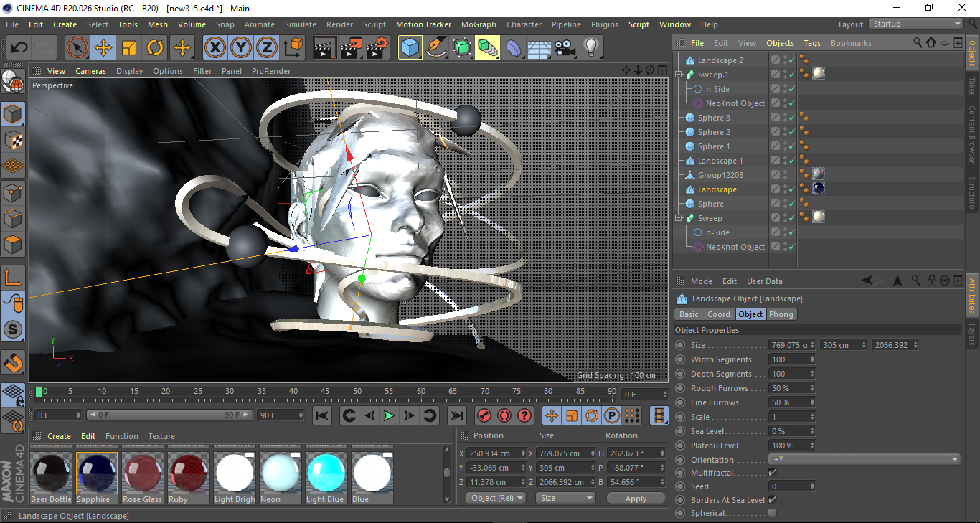Enable the Spherical checkbox
Viewport: 980px width, 523px height.
pyautogui.click(x=772, y=513)
